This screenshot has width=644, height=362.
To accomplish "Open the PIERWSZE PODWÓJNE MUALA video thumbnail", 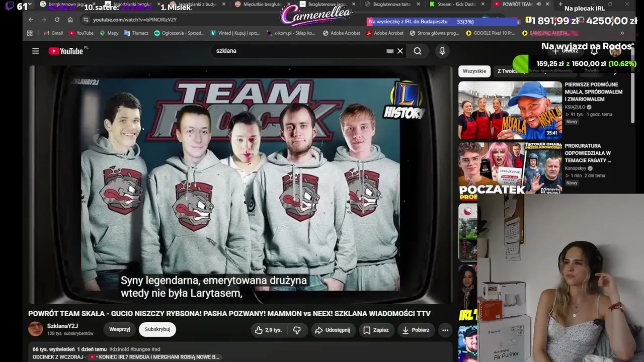I will tap(510, 110).
